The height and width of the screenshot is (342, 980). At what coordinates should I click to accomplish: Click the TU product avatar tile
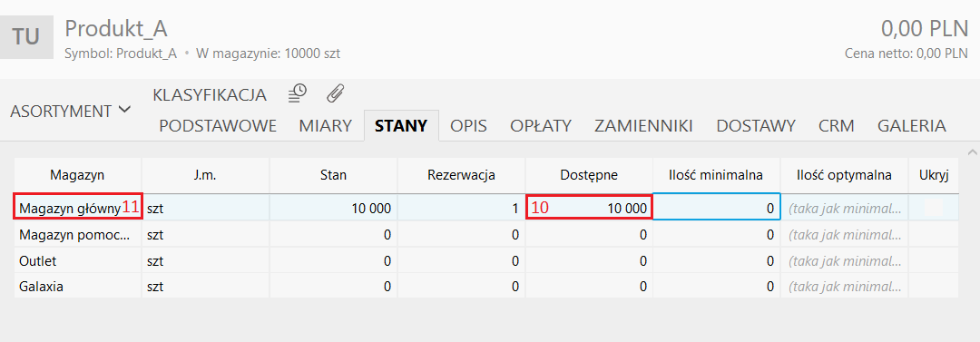coord(26,37)
